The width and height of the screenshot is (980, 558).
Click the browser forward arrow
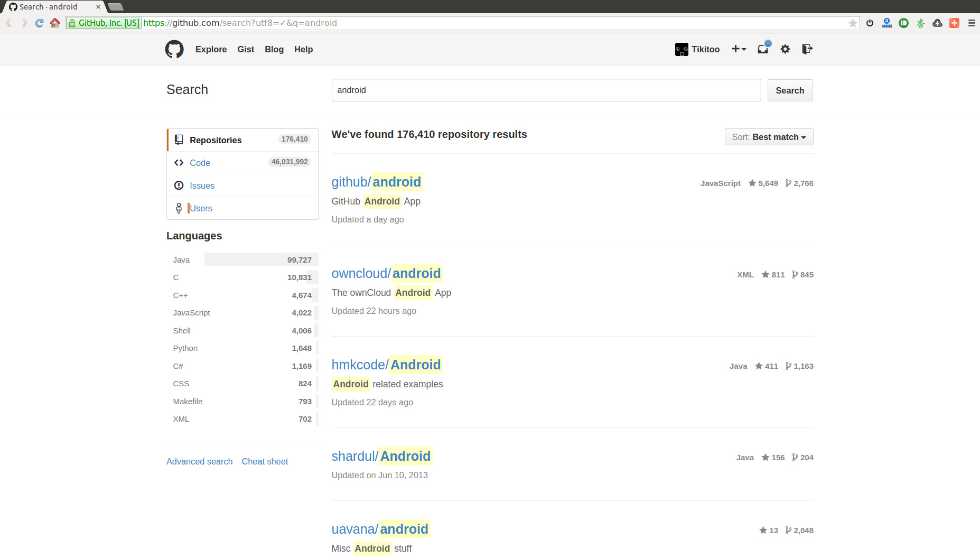24,23
